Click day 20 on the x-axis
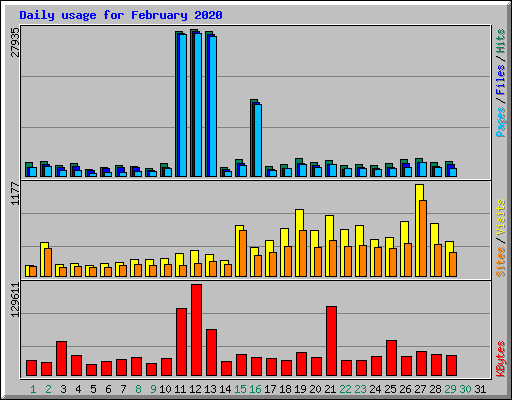512x400 pixels. tap(315, 389)
